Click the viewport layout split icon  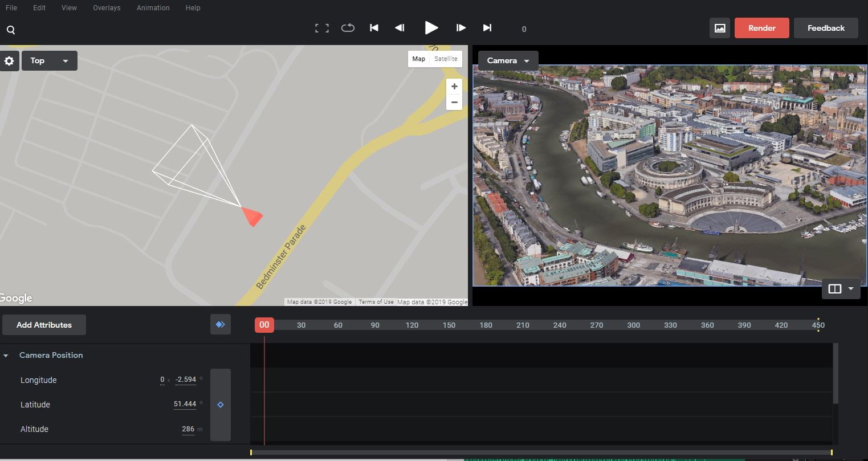[835, 289]
